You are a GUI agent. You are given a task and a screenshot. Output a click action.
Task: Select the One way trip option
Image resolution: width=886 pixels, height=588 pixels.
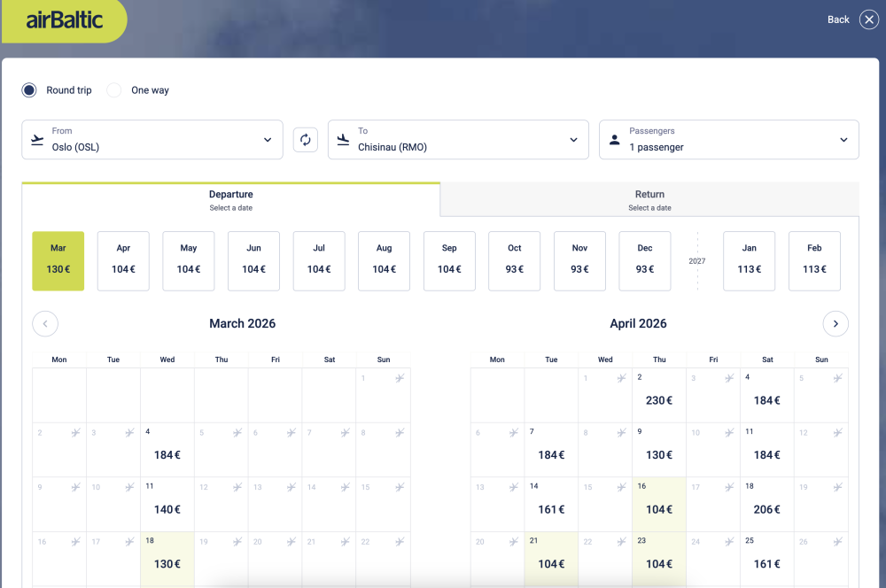[113, 89]
